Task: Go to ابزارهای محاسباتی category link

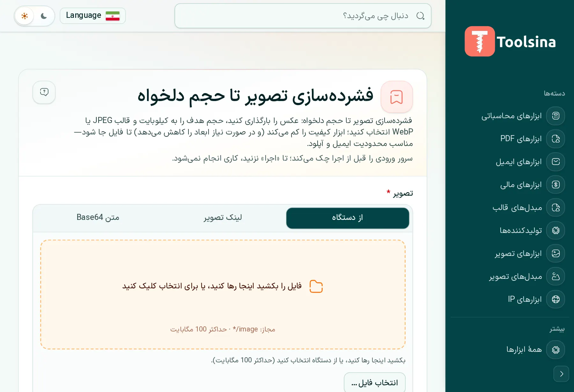Action: [x=511, y=116]
